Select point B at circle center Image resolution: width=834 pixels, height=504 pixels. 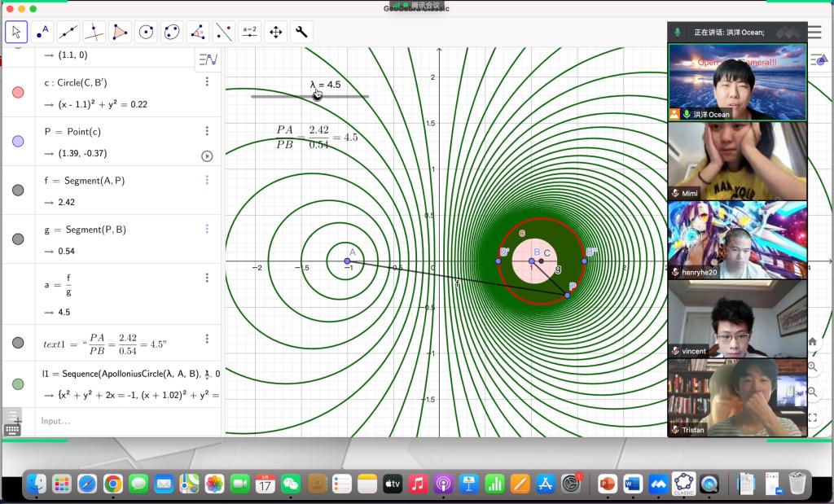(x=531, y=261)
